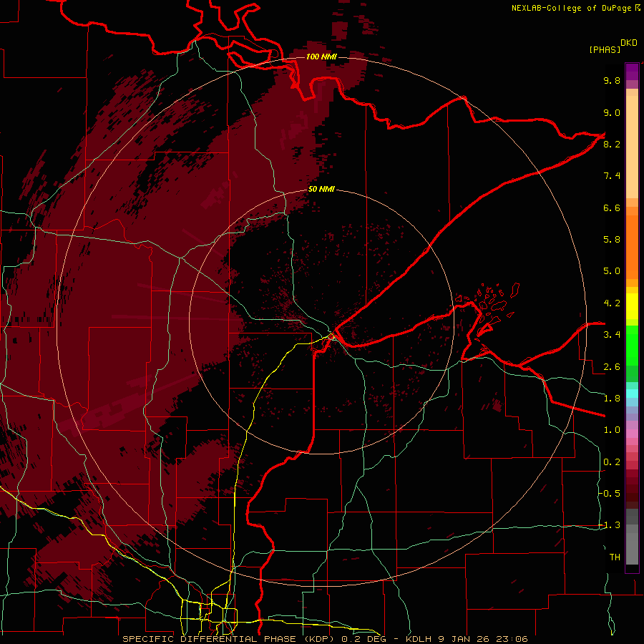
Task: Click the 3.4 scale value
Action: pyautogui.click(x=612, y=335)
